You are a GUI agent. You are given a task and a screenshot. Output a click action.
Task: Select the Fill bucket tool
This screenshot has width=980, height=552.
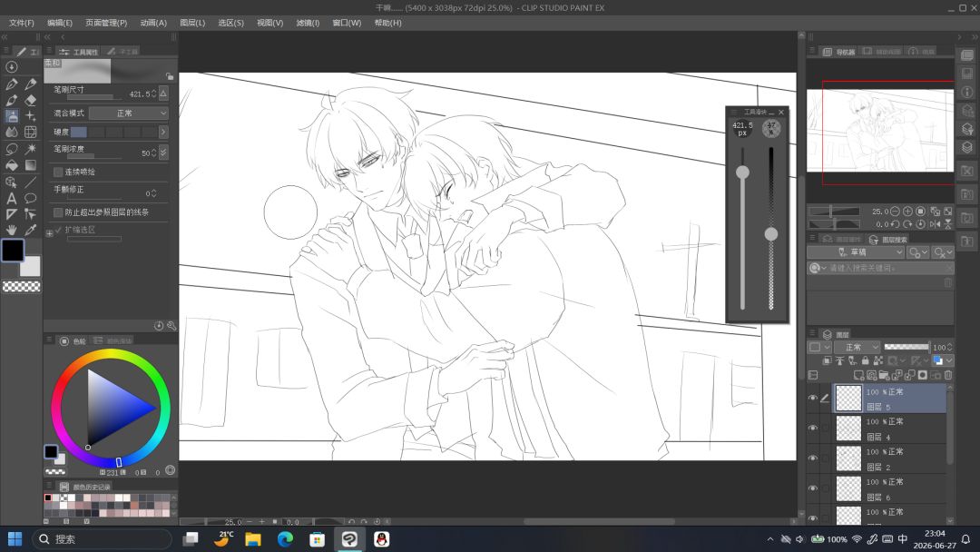pos(11,165)
